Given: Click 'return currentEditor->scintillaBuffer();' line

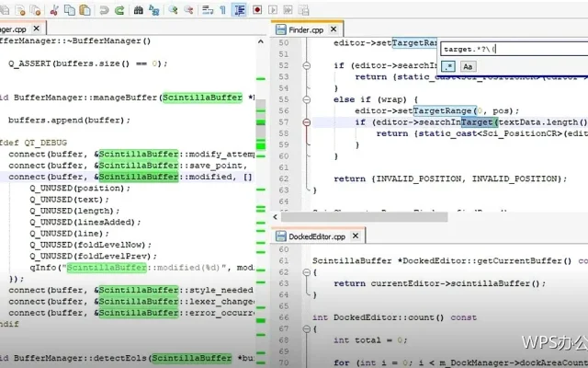Looking at the screenshot, I should coord(440,283).
